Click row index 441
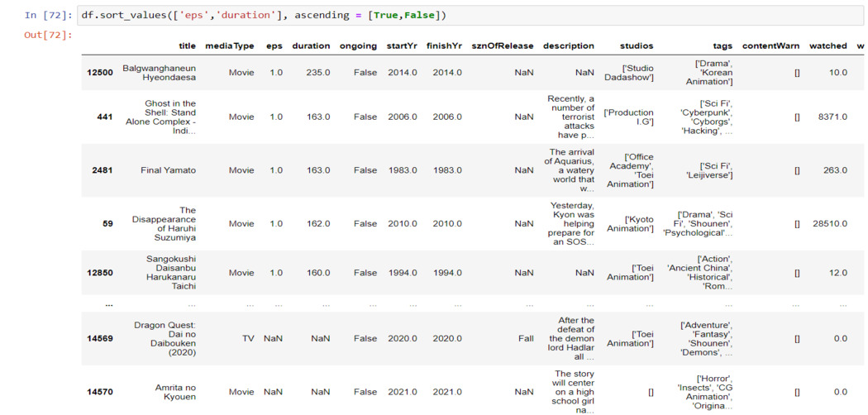 [x=105, y=117]
